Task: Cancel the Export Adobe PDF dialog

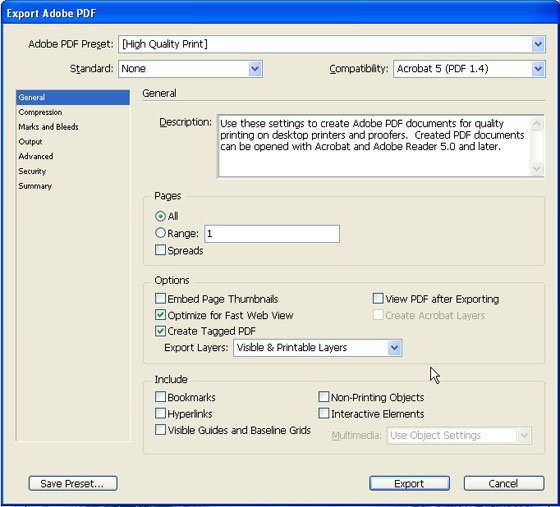Action: [504, 483]
